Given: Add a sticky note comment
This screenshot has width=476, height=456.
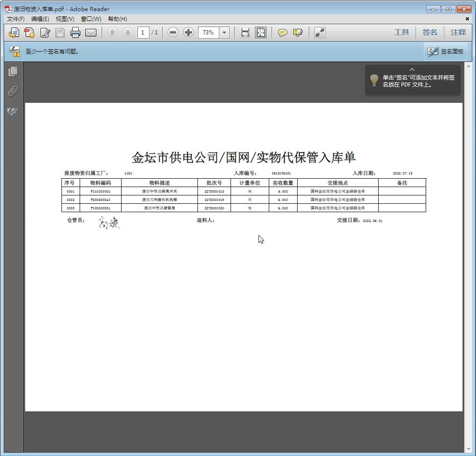Looking at the screenshot, I should 282,33.
